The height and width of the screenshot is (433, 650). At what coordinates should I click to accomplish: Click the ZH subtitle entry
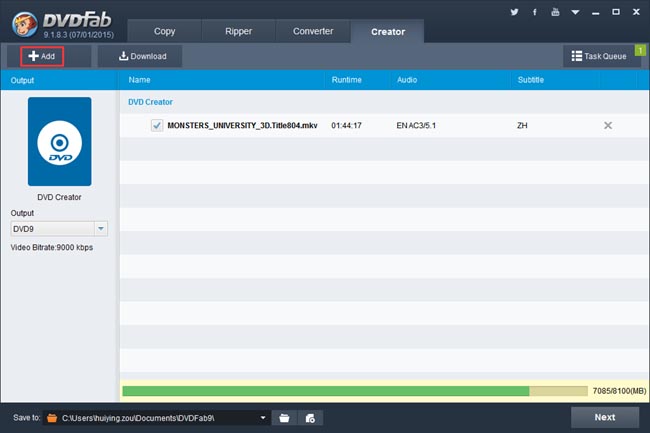pos(522,126)
